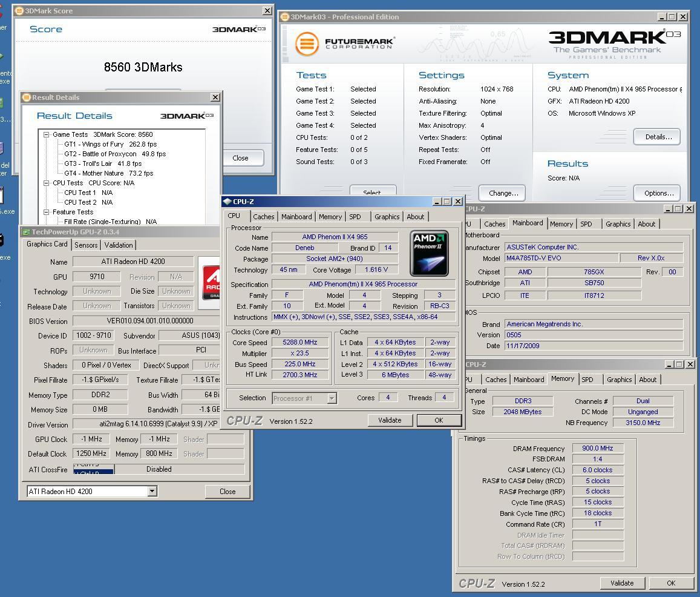
Task: Select the SPD tab in front CPU-Z
Action: [355, 217]
